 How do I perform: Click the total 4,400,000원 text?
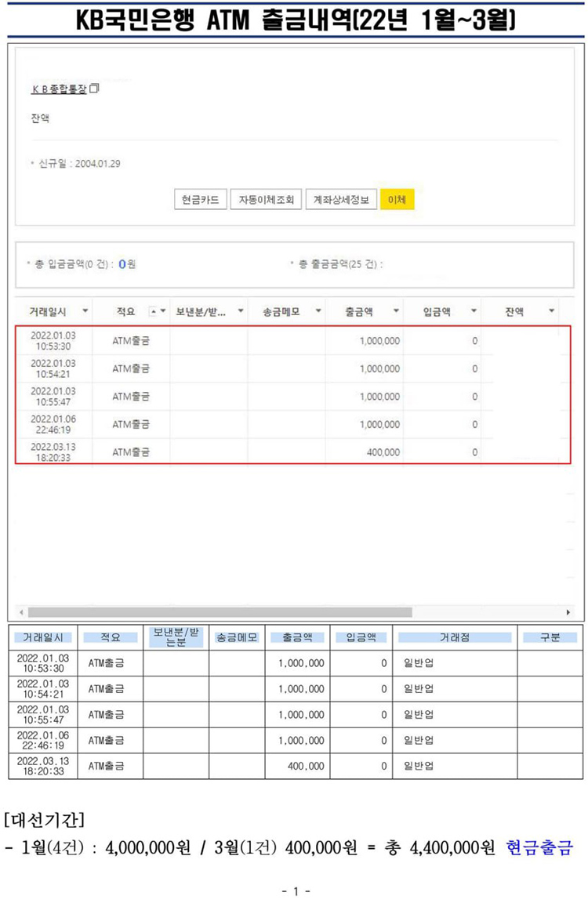(452, 847)
